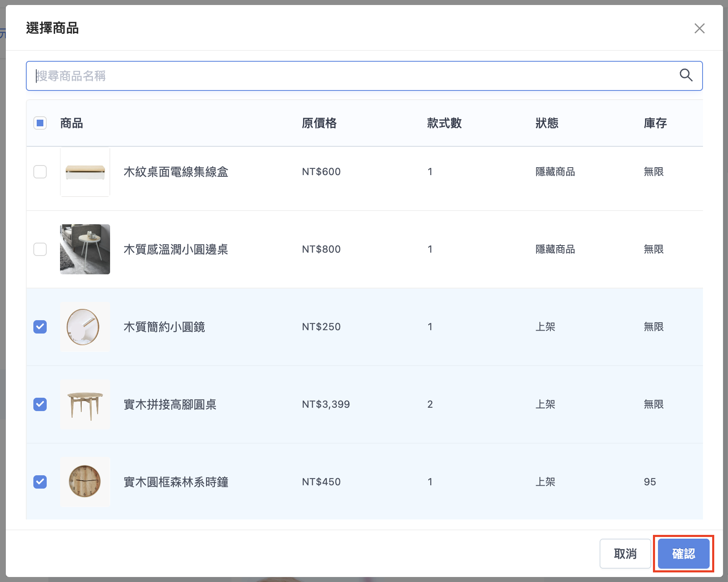728x582 pixels.
Task: Check the 木紋桌面電線集線盒 checkbox
Action: coord(40,172)
